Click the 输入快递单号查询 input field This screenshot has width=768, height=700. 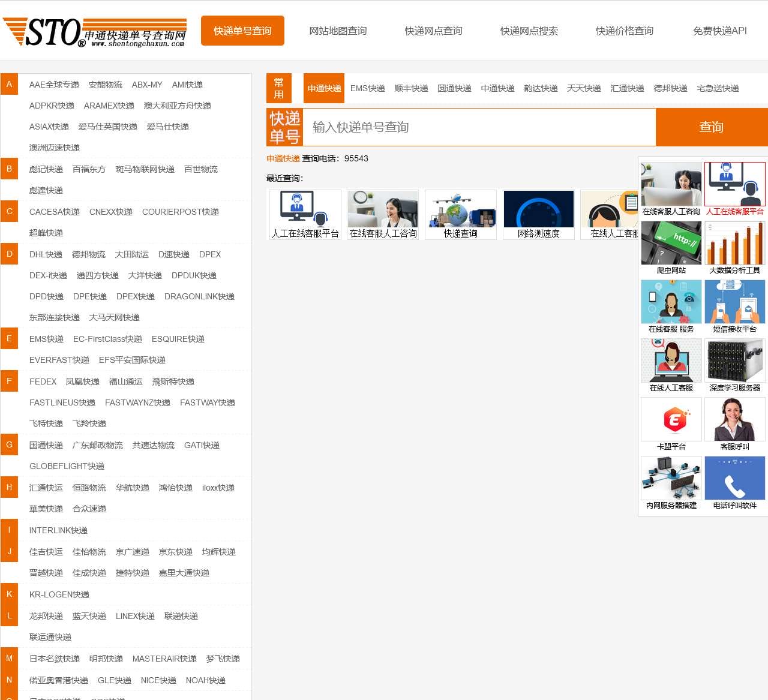click(479, 127)
